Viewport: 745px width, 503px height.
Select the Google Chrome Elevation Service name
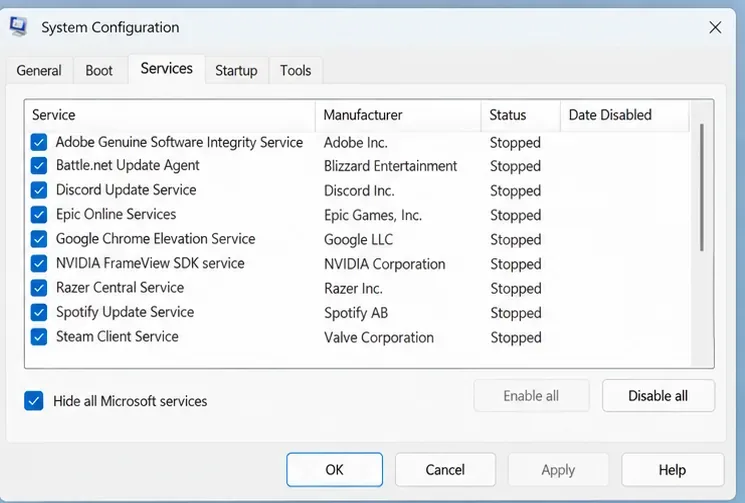[155, 239]
